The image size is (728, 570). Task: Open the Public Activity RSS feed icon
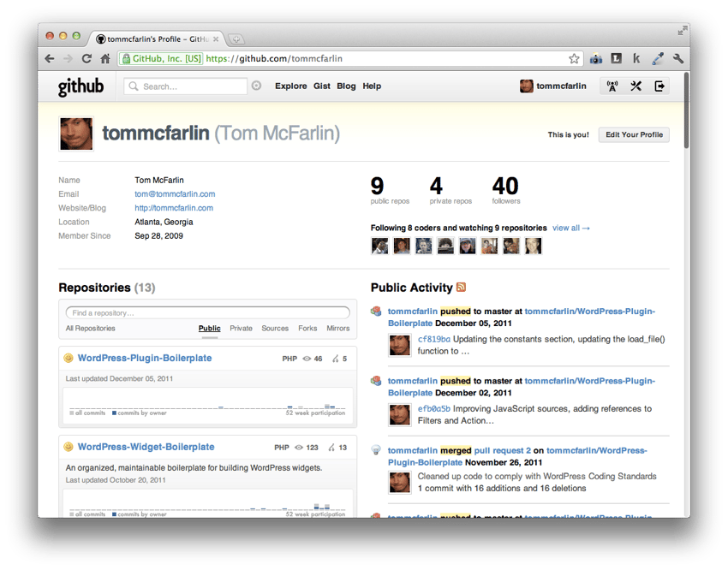coord(461,288)
